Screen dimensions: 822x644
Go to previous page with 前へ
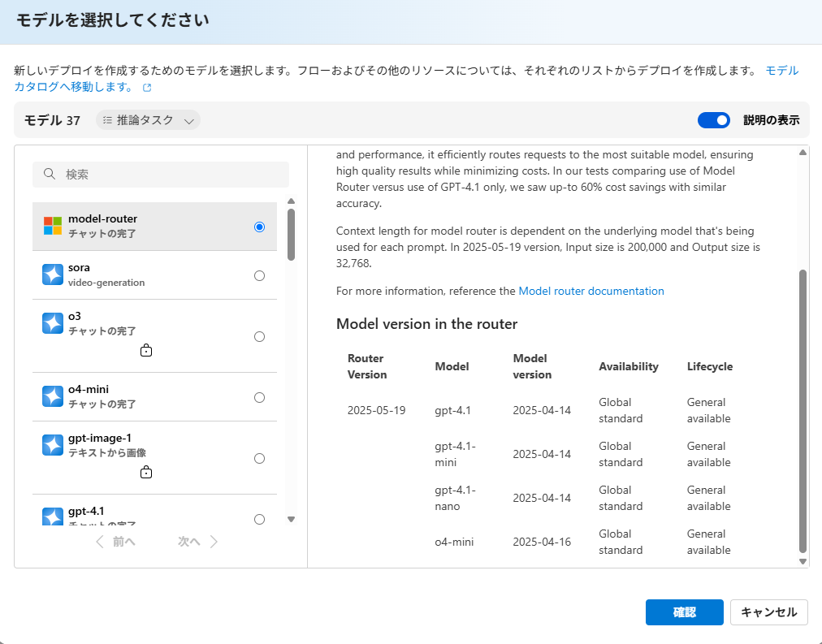pyautogui.click(x=116, y=542)
